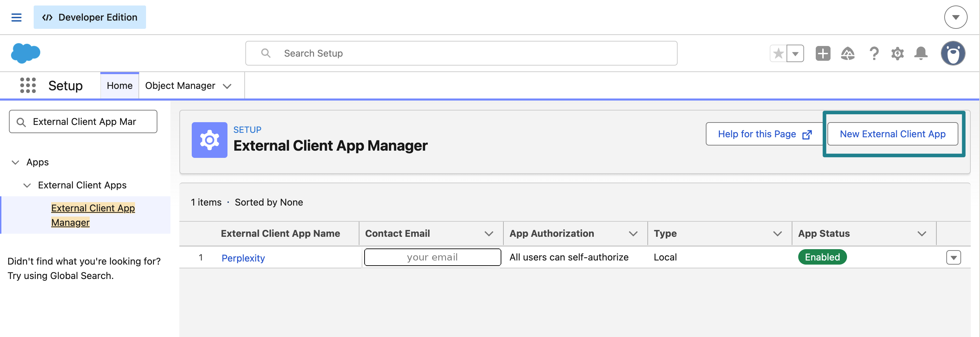Open the Perplexity app link
The image size is (980, 337).
coord(243,258)
